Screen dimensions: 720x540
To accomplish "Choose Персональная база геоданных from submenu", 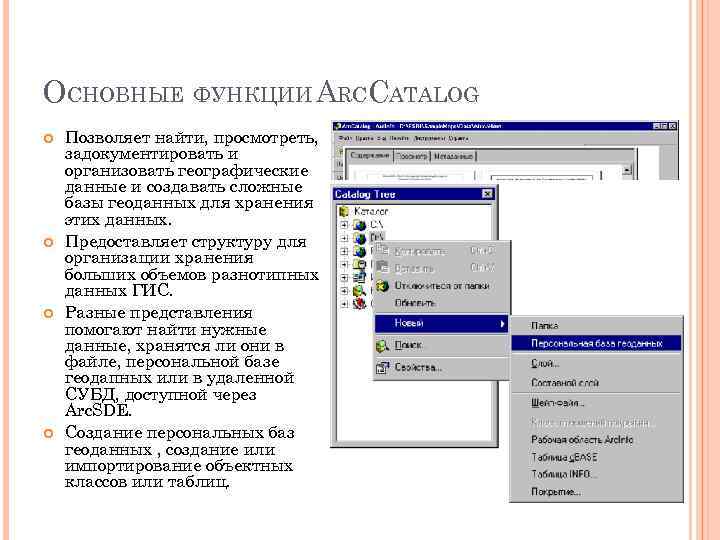I will point(596,343).
